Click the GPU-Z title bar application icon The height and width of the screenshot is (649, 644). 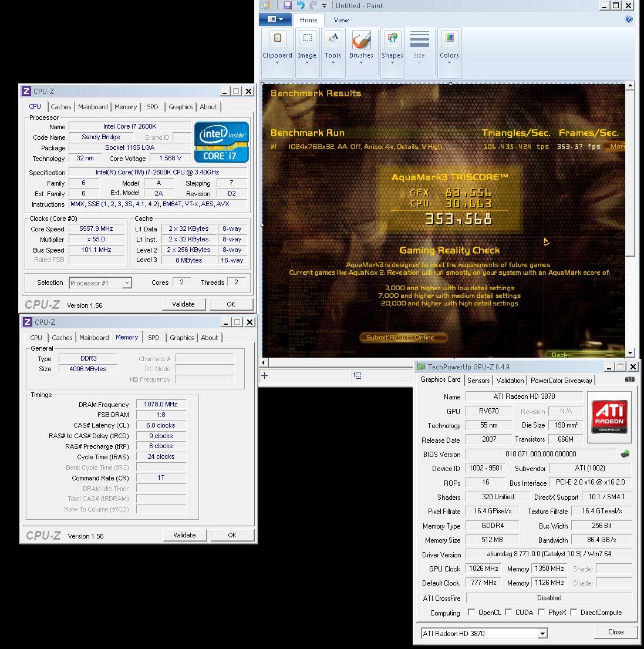pyautogui.click(x=421, y=366)
